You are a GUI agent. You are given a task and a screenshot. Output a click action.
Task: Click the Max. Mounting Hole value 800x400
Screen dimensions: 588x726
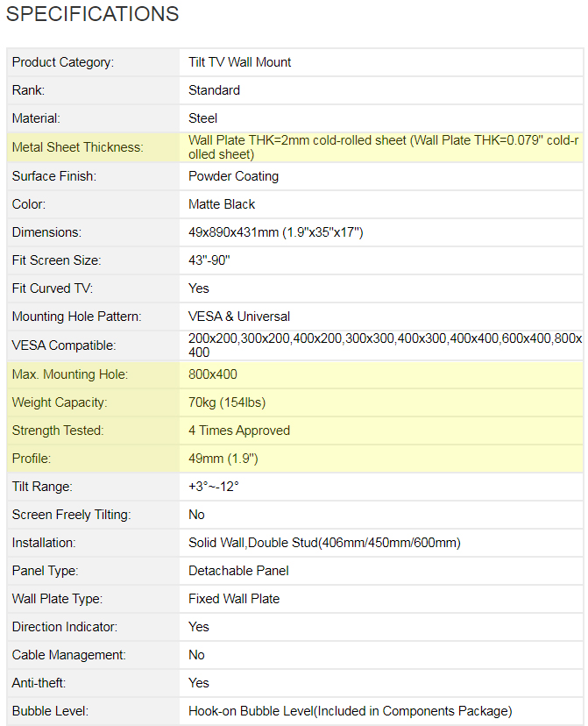213,374
